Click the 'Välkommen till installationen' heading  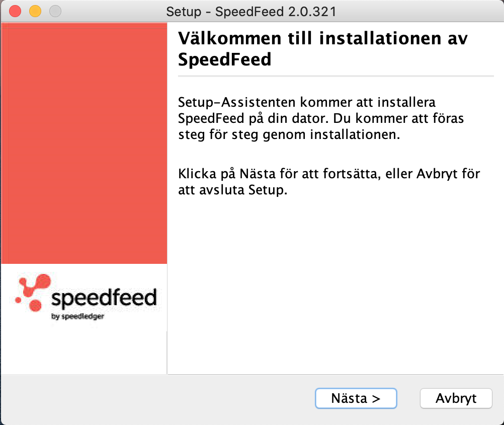click(323, 39)
